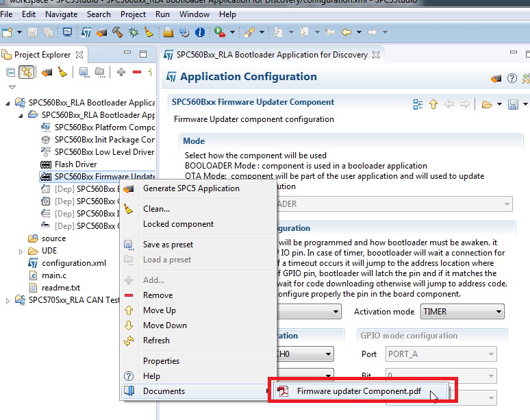
Task: Select Generate SPC5 Application menu entry
Action: (x=191, y=188)
